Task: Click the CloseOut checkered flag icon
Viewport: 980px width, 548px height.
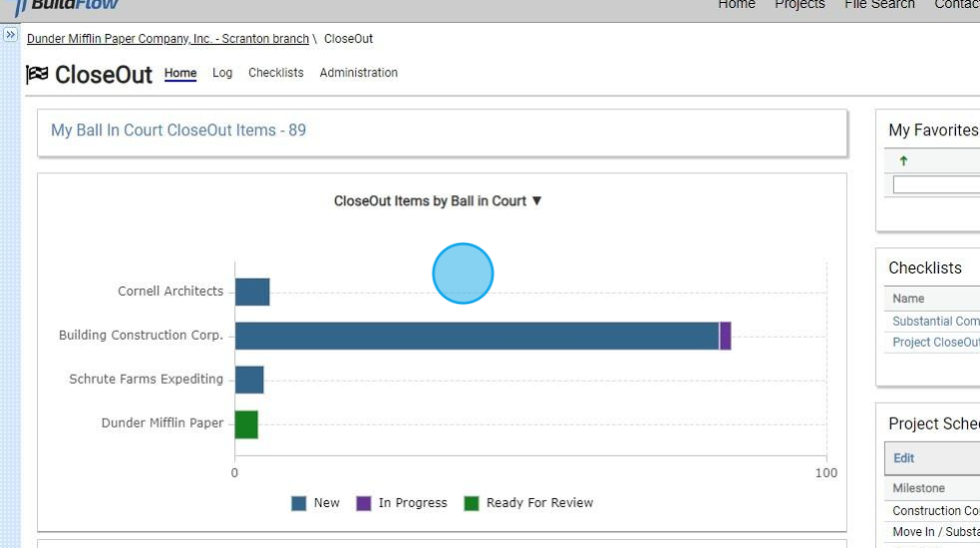Action: 37,75
